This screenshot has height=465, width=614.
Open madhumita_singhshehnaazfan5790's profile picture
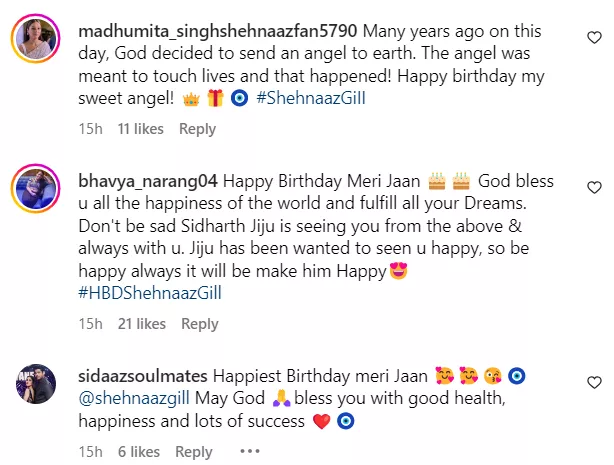point(36,38)
